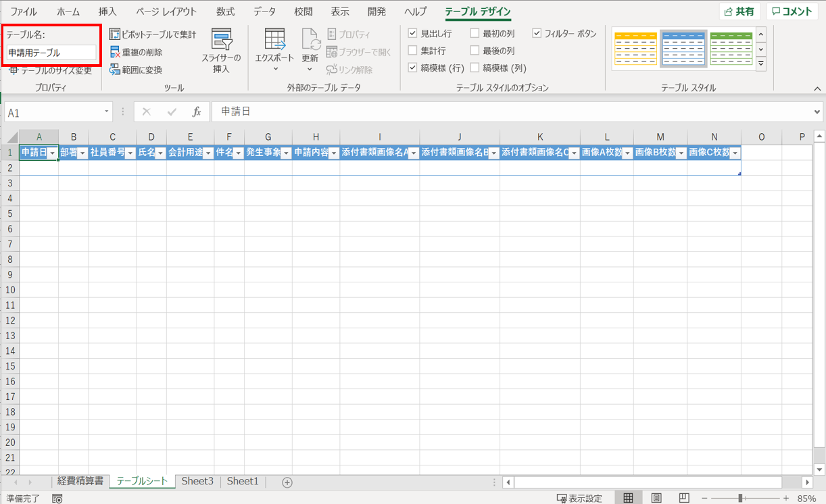Click the formula bar confirm checkmark icon

pyautogui.click(x=172, y=112)
